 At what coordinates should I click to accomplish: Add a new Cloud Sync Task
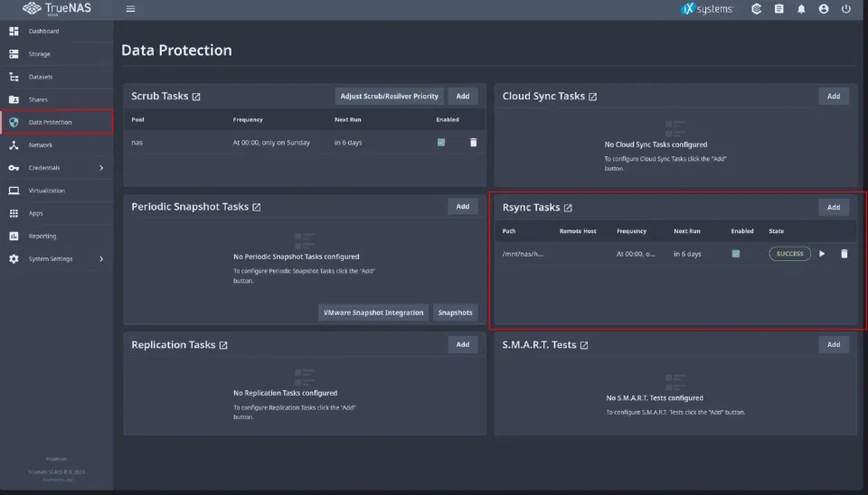[834, 97]
